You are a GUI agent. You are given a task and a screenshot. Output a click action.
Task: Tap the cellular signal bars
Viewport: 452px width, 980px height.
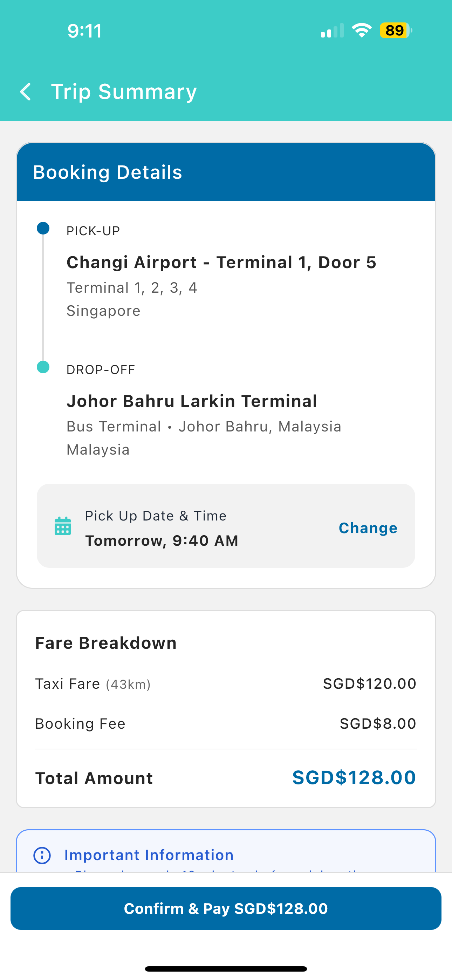click(332, 30)
